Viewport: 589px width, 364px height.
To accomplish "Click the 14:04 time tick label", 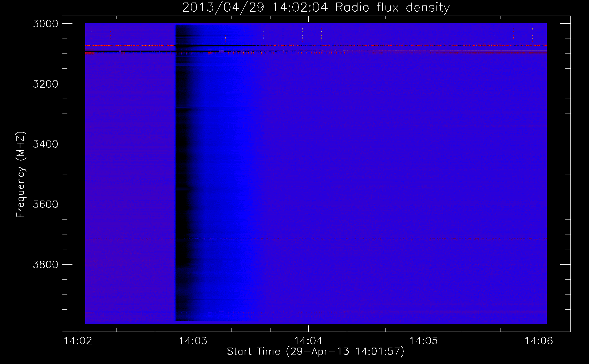I will point(308,341).
